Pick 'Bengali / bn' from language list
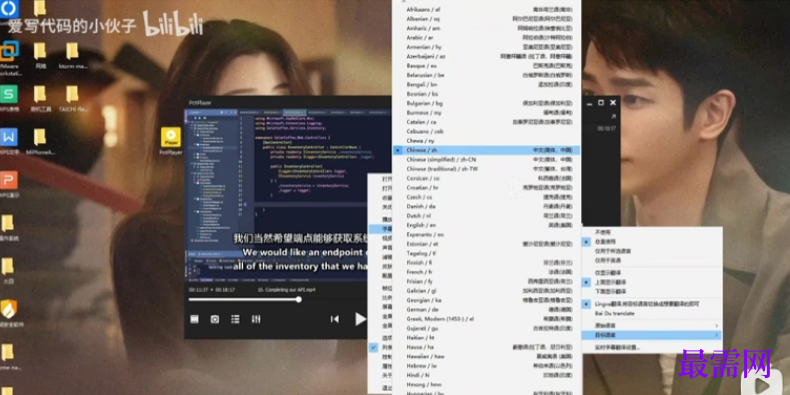Image resolution: width=790 pixels, height=395 pixels. pyautogui.click(x=487, y=84)
